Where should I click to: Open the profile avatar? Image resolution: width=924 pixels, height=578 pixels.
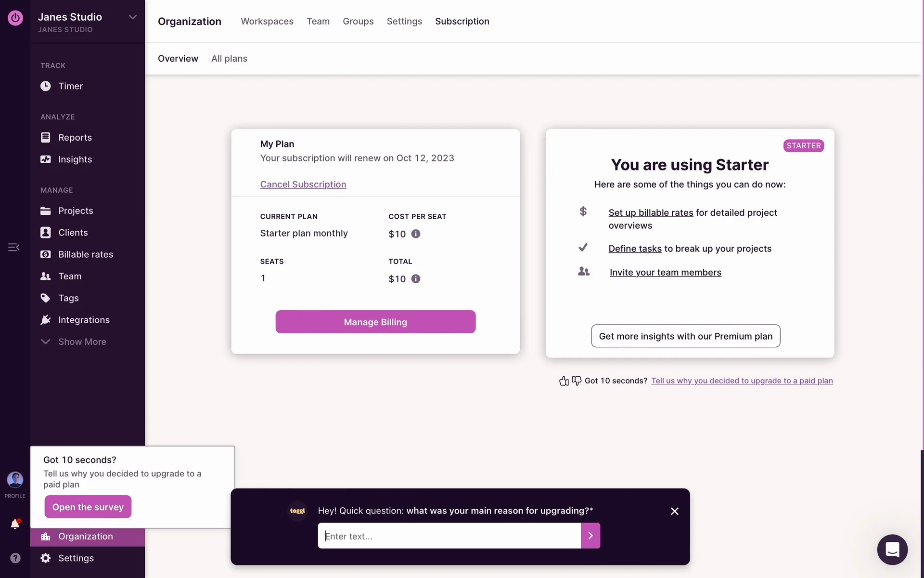click(x=15, y=480)
